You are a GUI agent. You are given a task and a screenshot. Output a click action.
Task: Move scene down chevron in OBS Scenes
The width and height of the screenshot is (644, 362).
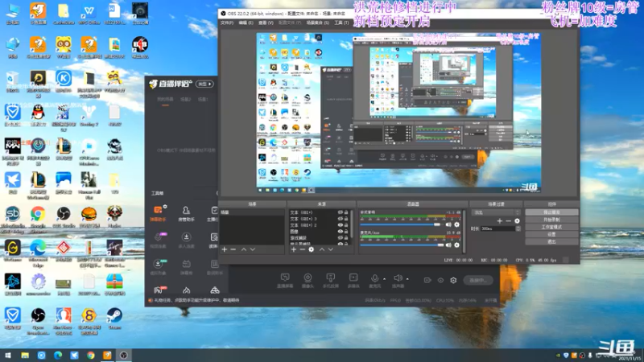click(x=253, y=249)
